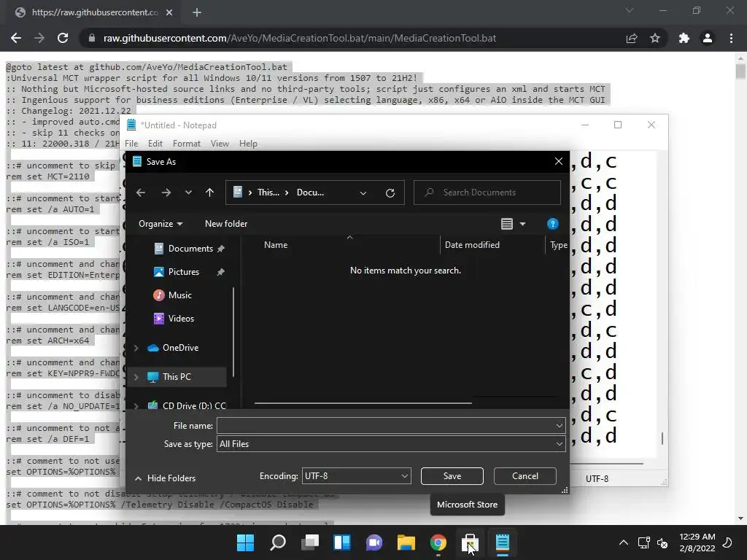Open Notepad View menu
The image size is (747, 560).
point(220,144)
